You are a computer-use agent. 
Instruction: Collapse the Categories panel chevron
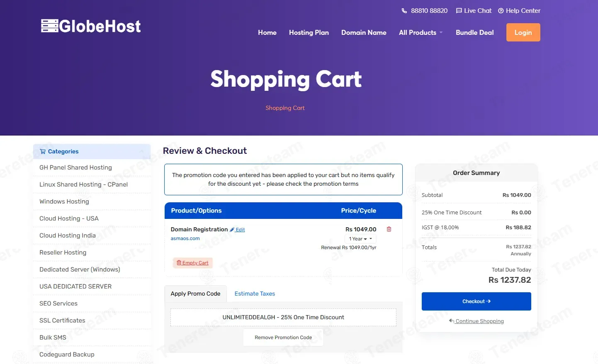pyautogui.click(x=142, y=151)
